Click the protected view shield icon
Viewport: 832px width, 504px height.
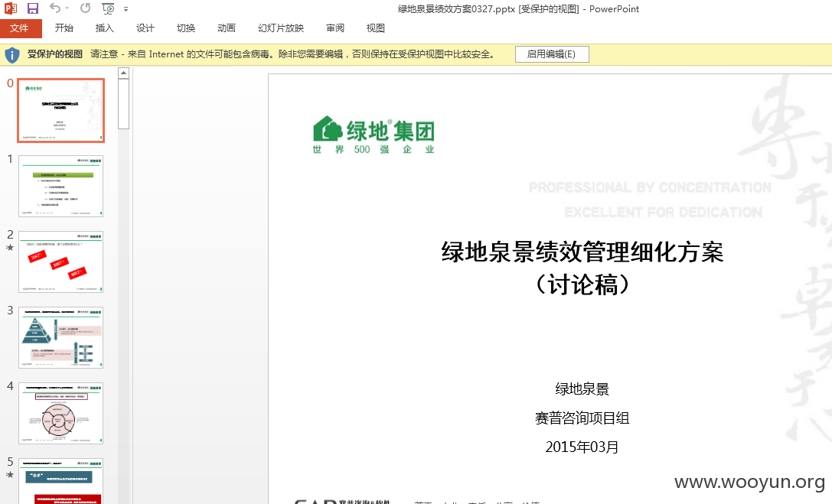pyautogui.click(x=12, y=54)
